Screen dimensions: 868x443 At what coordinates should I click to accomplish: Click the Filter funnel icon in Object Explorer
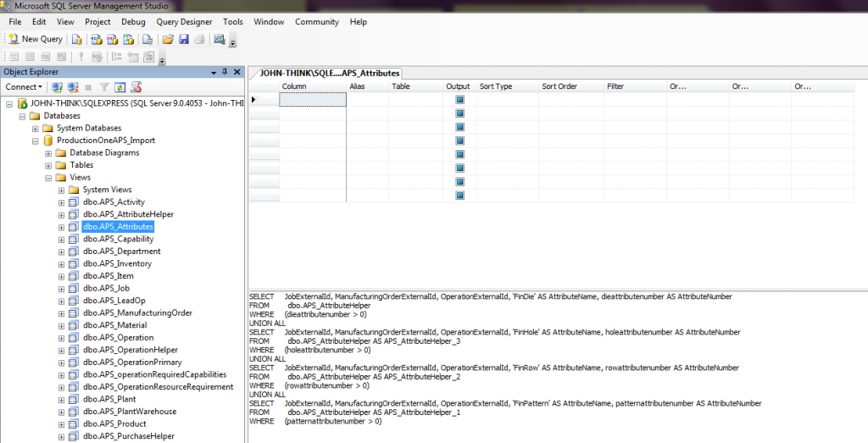coord(104,86)
